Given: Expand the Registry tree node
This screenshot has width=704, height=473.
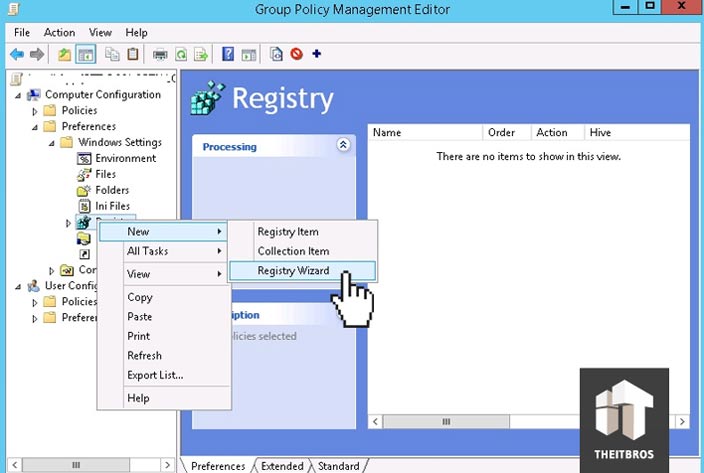Looking at the screenshot, I should [x=68, y=223].
